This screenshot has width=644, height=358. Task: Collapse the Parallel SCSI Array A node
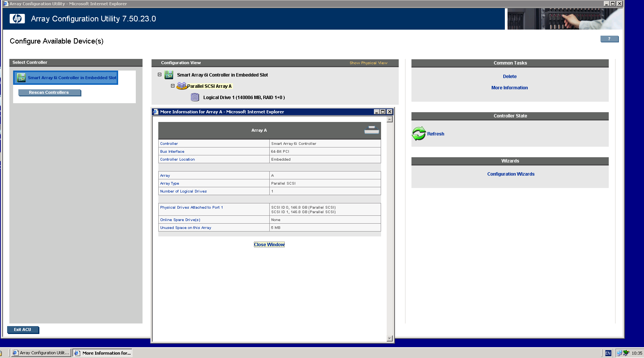pyautogui.click(x=173, y=86)
